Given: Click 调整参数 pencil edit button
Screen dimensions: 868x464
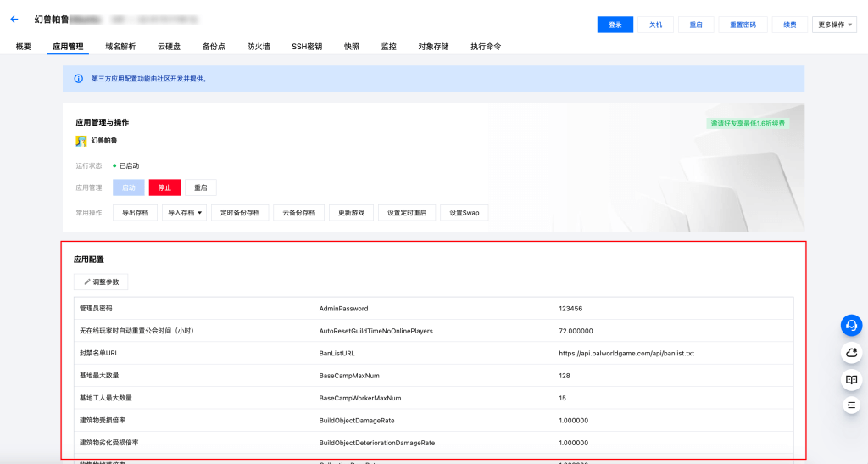Looking at the screenshot, I should (x=101, y=282).
